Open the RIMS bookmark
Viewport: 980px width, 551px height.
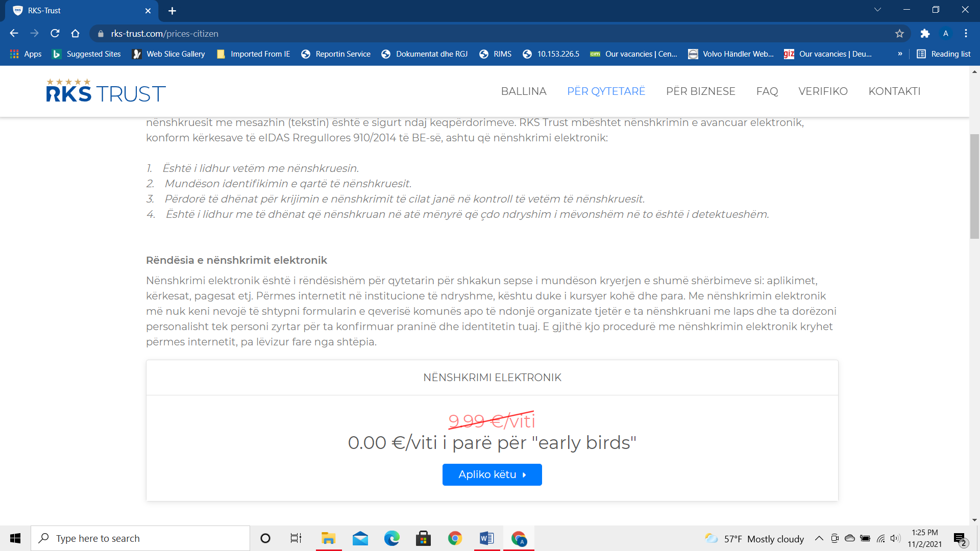(495, 54)
